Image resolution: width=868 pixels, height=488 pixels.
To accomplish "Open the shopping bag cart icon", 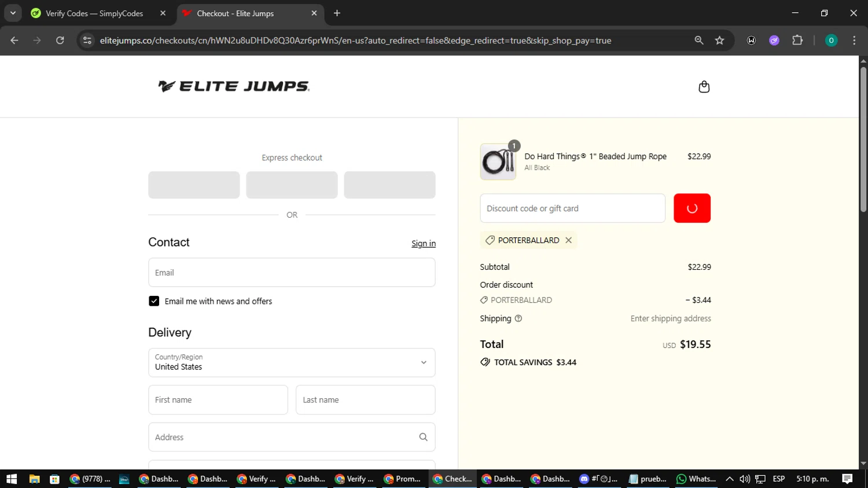I will click(704, 87).
